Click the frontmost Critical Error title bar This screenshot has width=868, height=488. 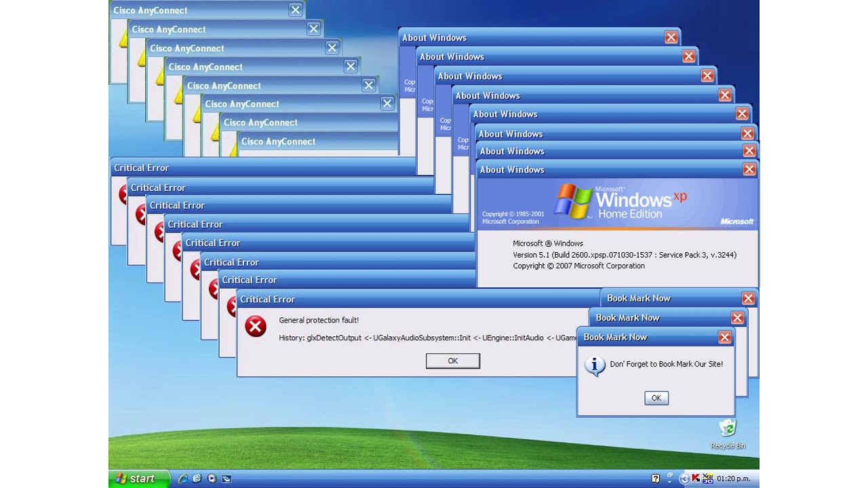[418, 299]
